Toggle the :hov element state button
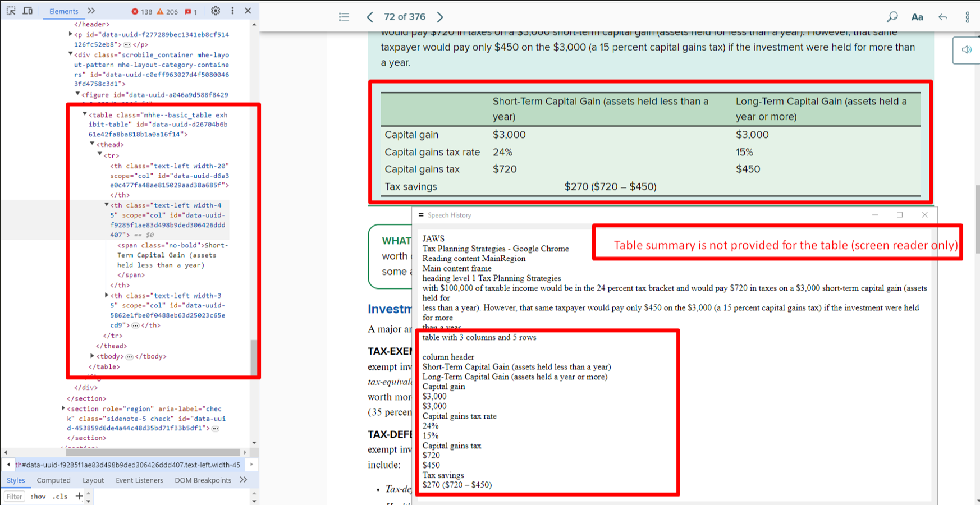The height and width of the screenshot is (505, 980). pos(38,497)
